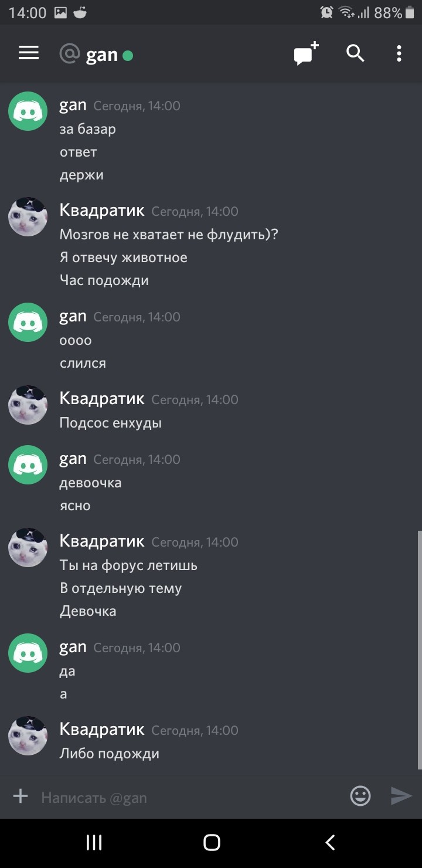
Task: Tap the Android back button
Action: click(x=330, y=843)
